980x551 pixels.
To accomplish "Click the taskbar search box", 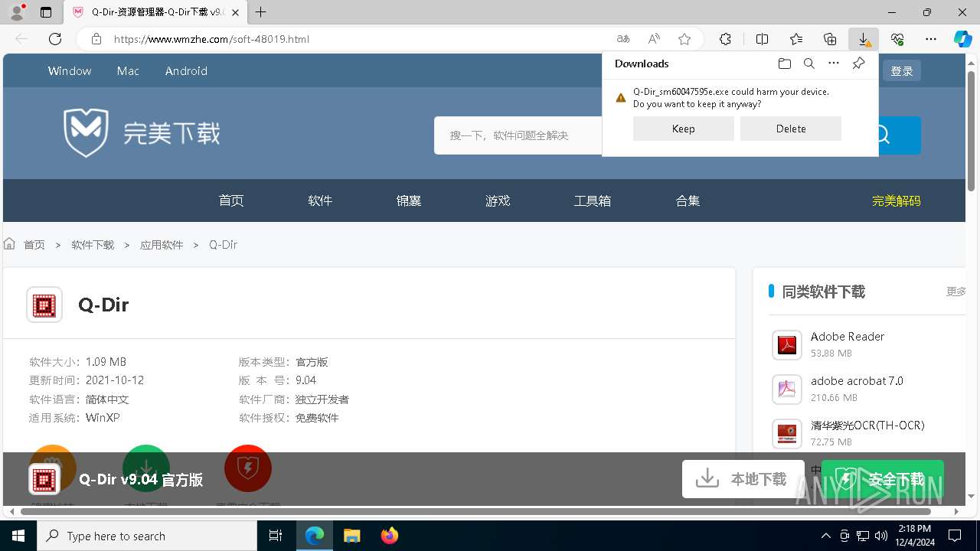I will pyautogui.click(x=147, y=536).
